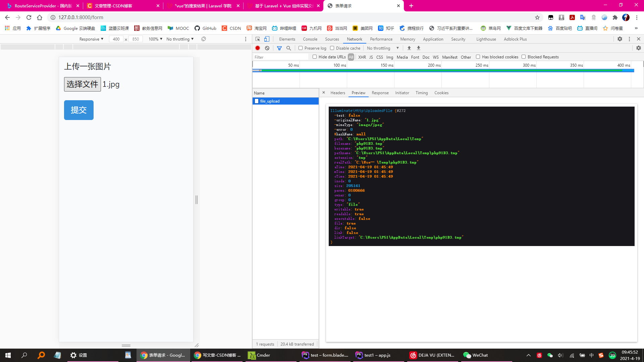Clear the network log
The width and height of the screenshot is (644, 362).
point(267,48)
